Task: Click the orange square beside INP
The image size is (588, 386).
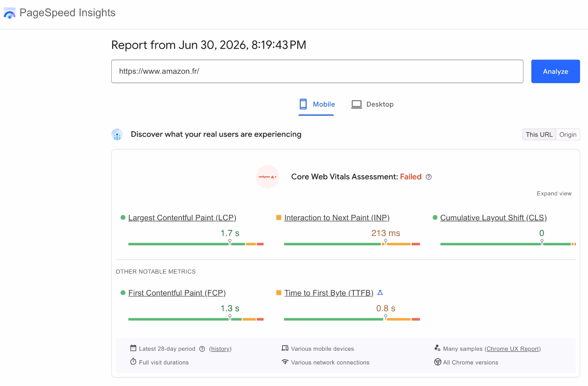Action: click(x=279, y=218)
